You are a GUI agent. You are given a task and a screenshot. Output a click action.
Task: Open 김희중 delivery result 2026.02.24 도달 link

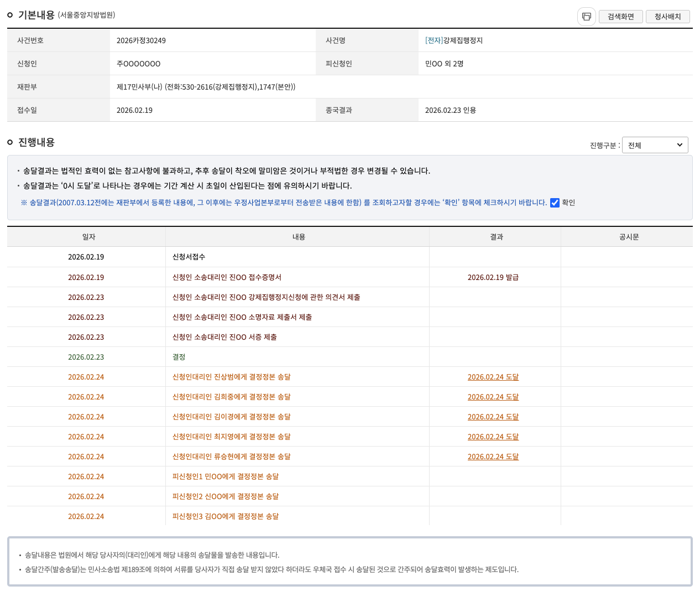pos(493,397)
